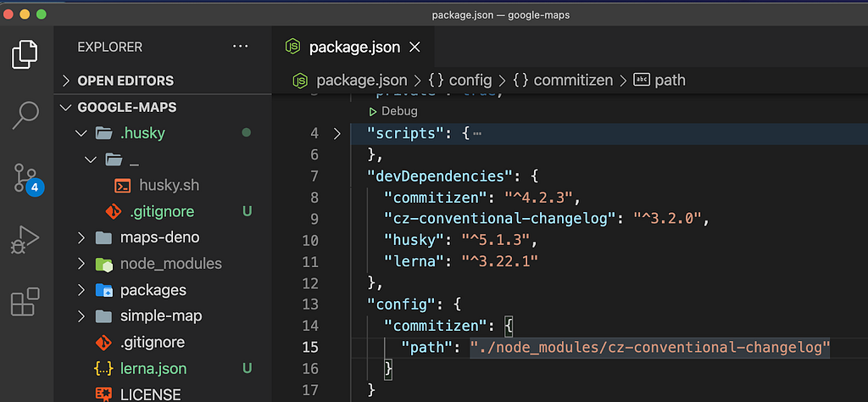
Task: Click the EXPLORER panel title
Action: pyautogui.click(x=110, y=47)
